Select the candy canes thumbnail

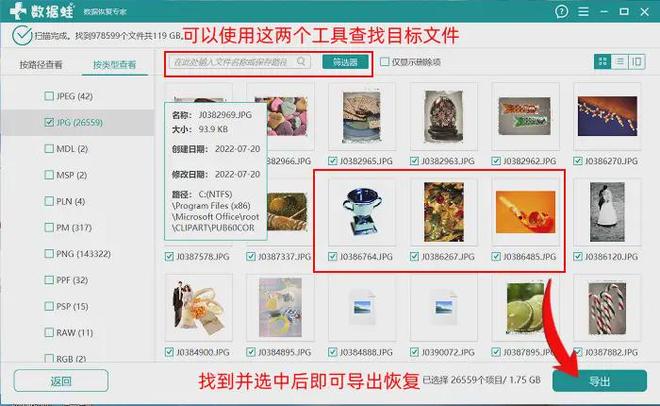click(607, 308)
